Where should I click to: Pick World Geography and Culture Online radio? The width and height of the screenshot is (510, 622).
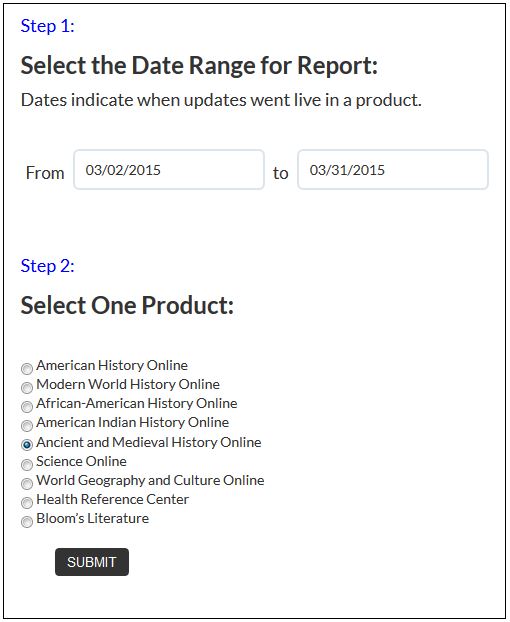(27, 483)
